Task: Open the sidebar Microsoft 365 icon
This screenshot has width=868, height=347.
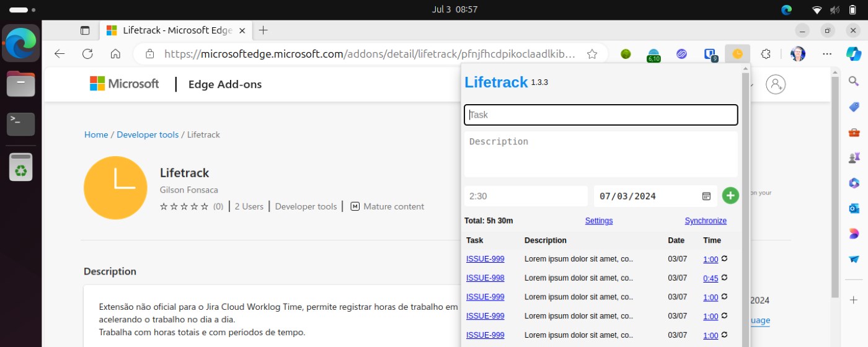Action: [x=854, y=183]
